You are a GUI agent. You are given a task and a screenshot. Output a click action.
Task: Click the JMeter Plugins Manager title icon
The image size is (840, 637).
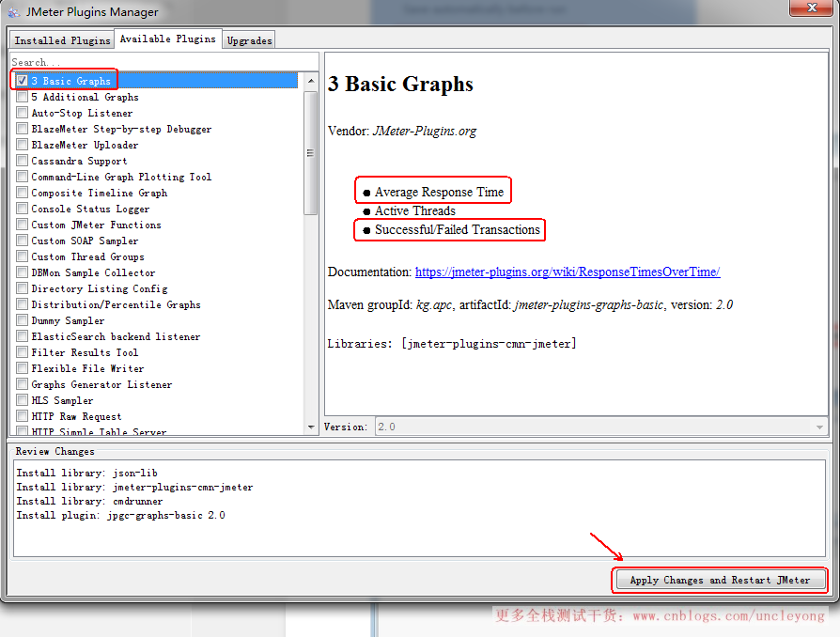pyautogui.click(x=14, y=12)
